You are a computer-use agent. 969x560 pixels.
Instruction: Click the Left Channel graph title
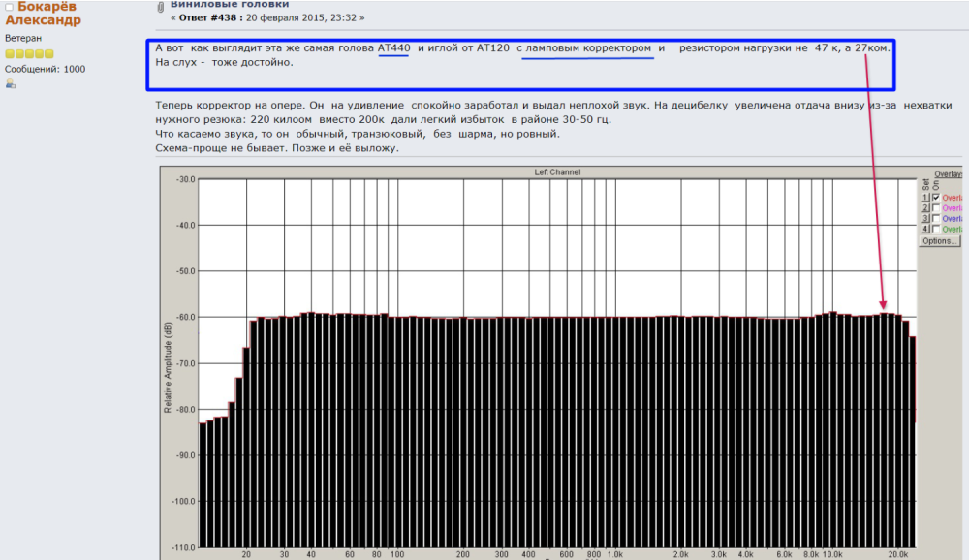(557, 171)
